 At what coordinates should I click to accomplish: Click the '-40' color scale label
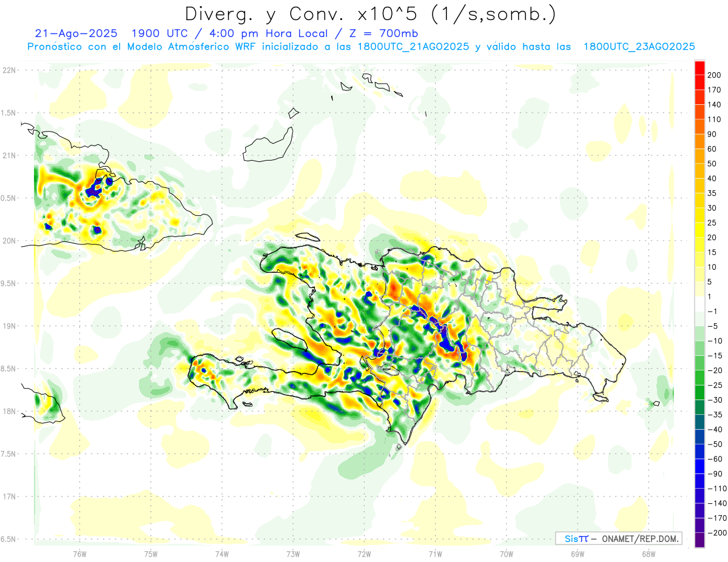(715, 429)
